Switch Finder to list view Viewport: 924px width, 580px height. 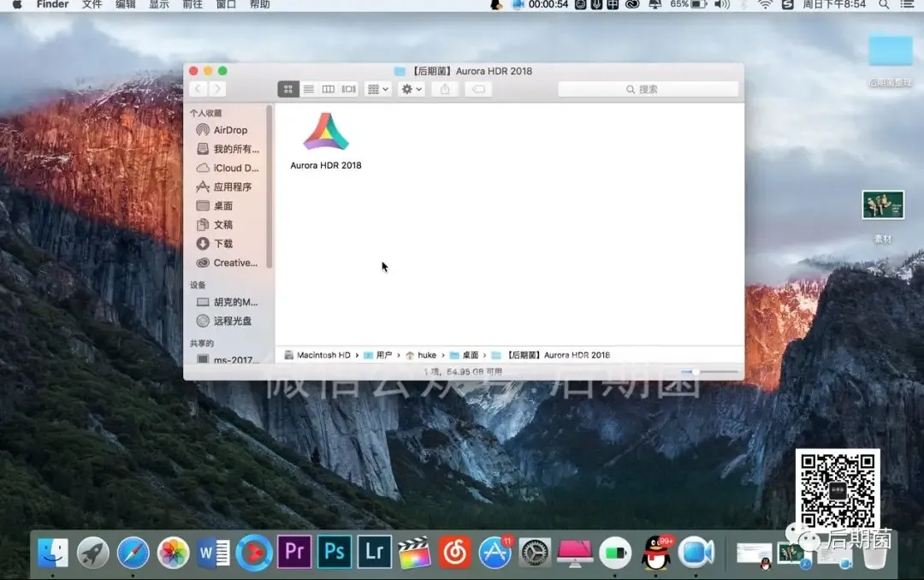tap(308, 89)
